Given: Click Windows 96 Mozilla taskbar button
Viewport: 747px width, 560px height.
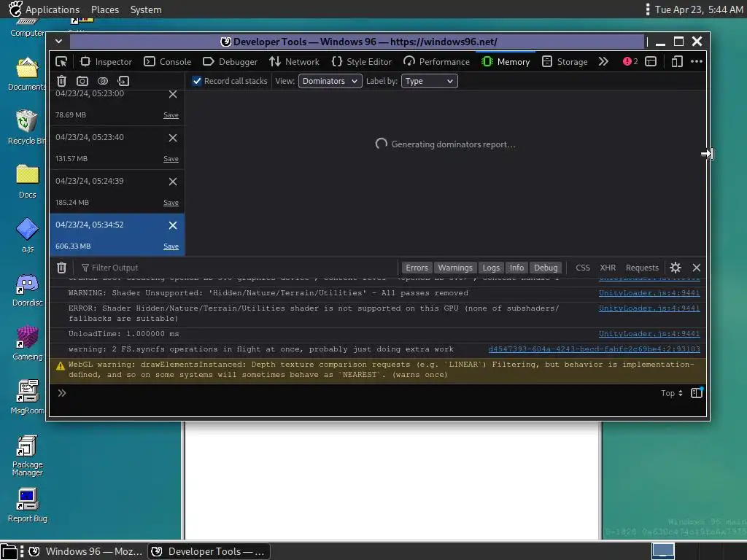Looking at the screenshot, I should [x=85, y=551].
